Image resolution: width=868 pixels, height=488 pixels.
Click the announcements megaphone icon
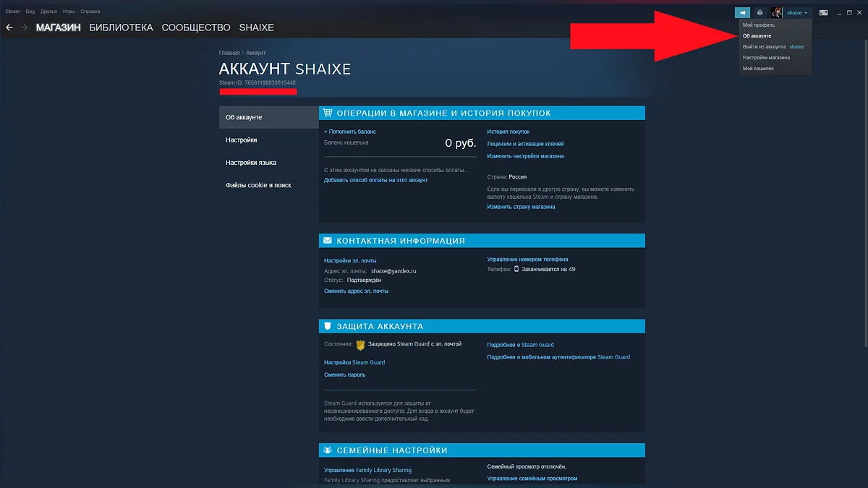point(742,12)
